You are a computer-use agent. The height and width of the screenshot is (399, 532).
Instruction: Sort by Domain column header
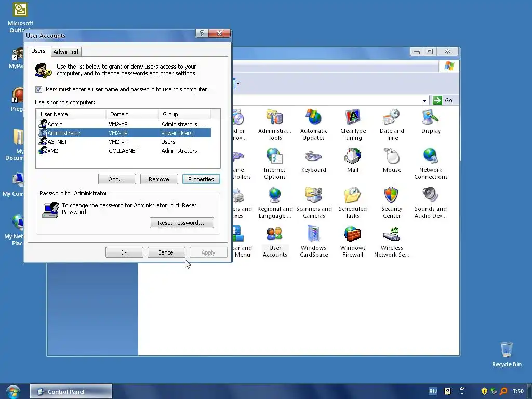132,114
